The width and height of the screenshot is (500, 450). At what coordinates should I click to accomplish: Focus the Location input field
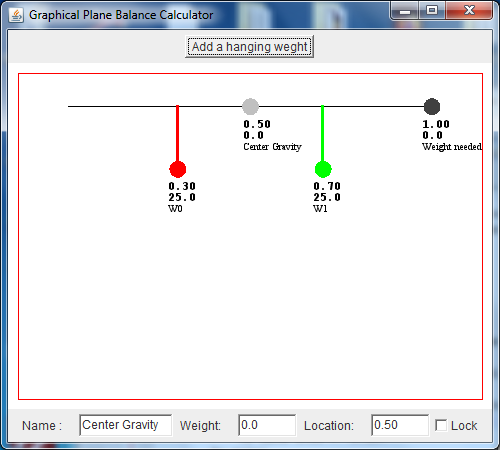click(400, 425)
